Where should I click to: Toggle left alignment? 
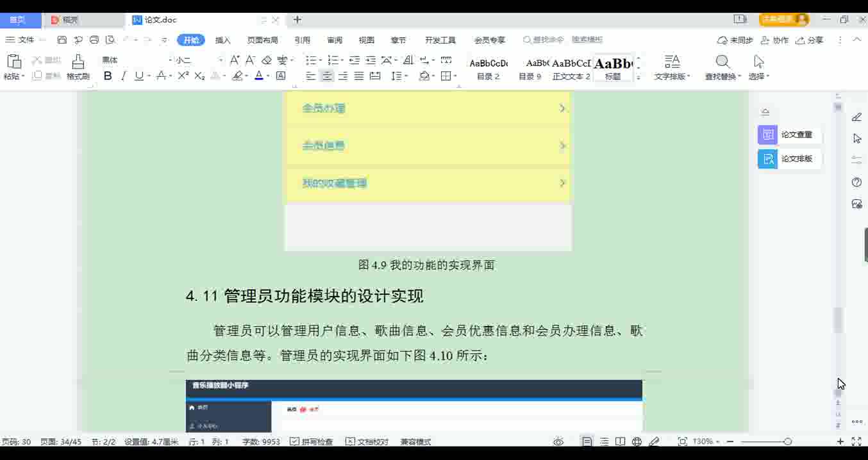(311, 76)
